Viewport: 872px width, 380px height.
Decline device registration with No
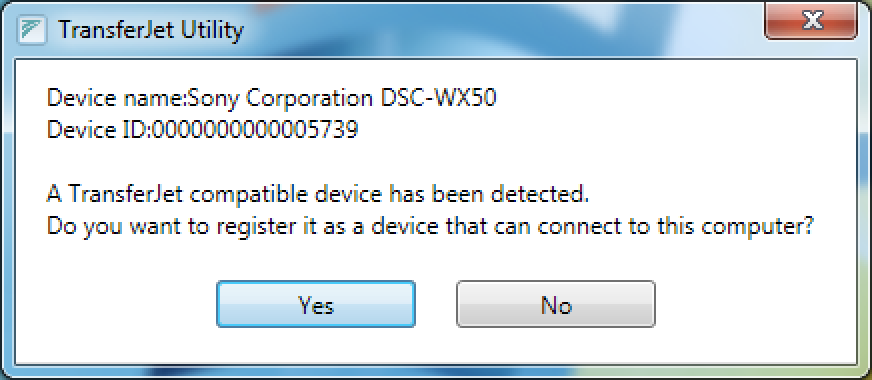click(x=556, y=304)
